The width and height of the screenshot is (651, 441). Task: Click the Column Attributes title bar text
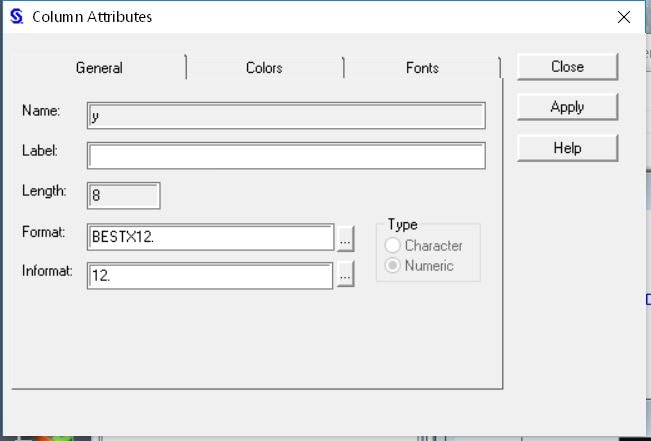(x=92, y=17)
